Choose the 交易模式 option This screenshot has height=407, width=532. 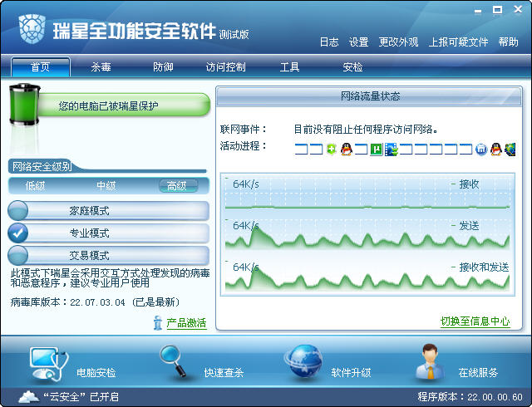(x=109, y=255)
